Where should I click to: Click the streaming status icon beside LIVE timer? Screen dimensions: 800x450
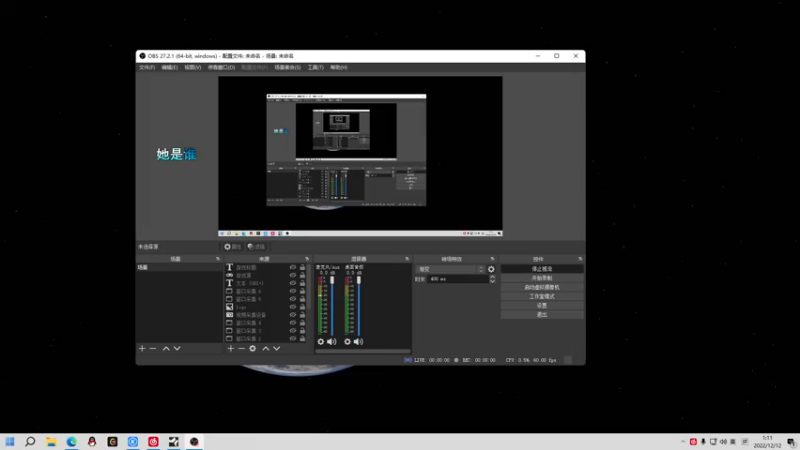(x=408, y=360)
